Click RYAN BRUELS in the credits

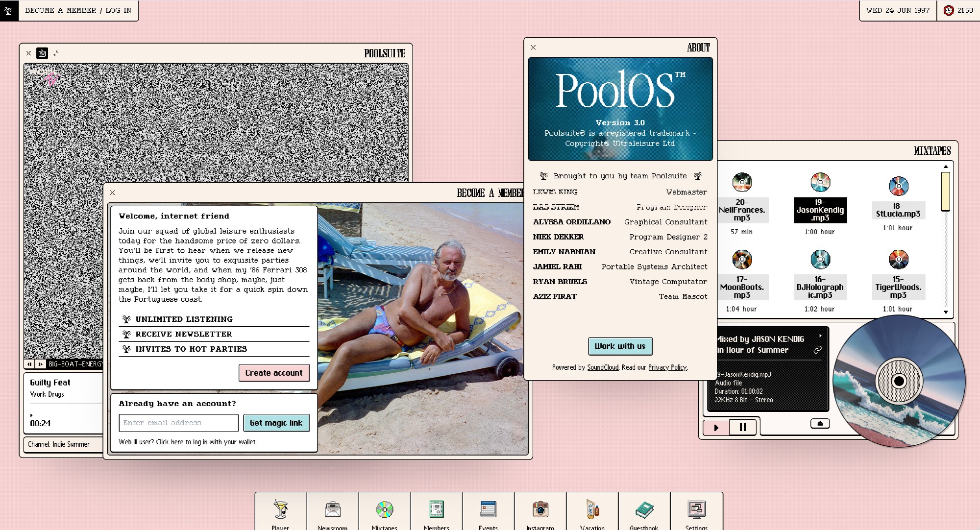[x=560, y=282]
